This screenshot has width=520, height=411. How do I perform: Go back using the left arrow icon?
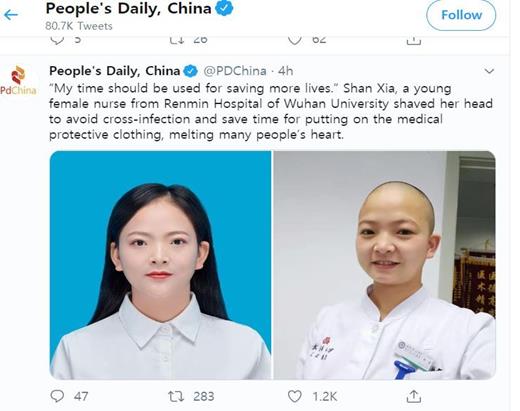click(11, 15)
